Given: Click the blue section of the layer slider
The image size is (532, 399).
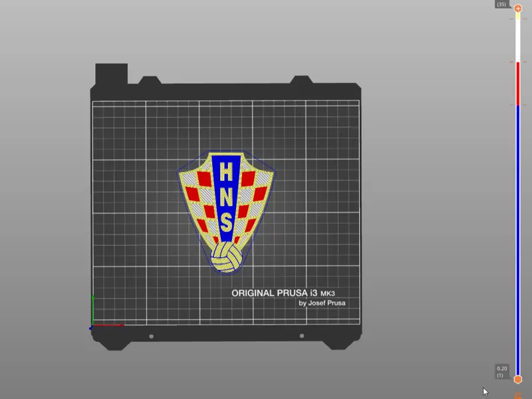Looking at the screenshot, I should pos(518,240).
